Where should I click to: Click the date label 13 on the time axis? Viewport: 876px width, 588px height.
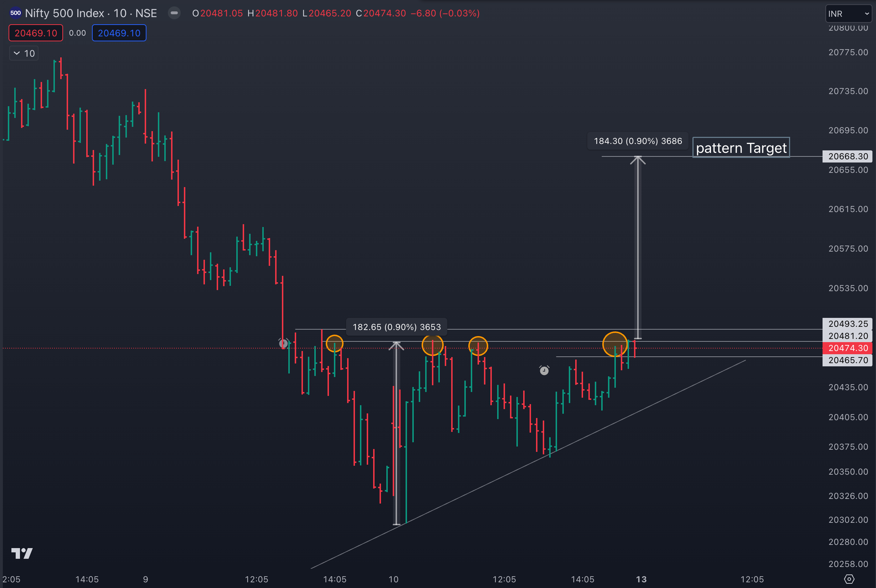(641, 579)
